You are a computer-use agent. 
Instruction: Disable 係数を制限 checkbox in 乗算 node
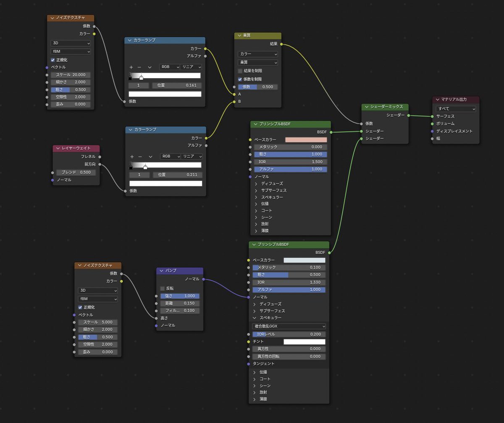pyautogui.click(x=240, y=79)
